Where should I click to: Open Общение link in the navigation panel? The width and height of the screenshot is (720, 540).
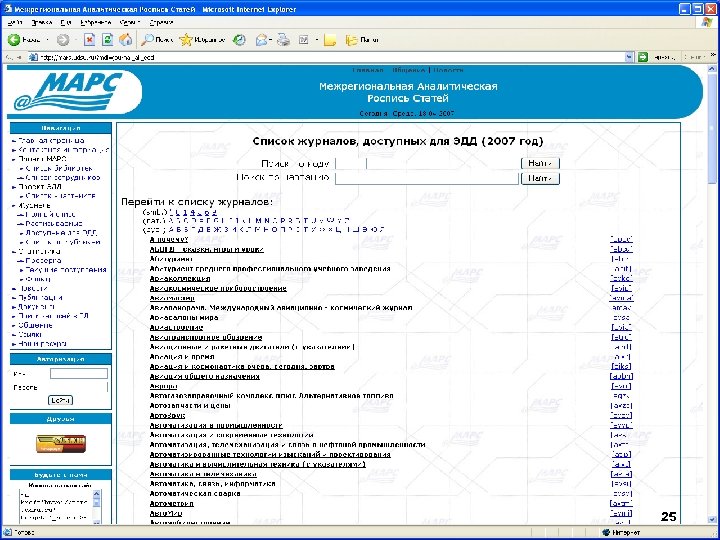(35, 325)
